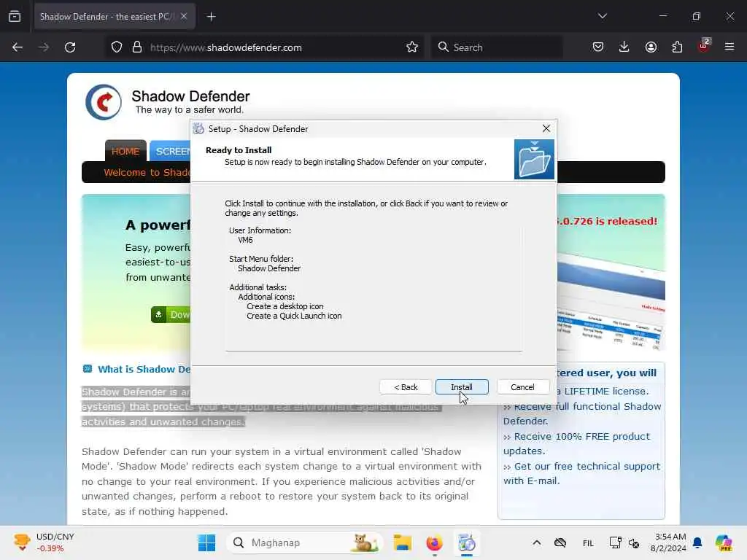Open the Windows Start menu
The height and width of the screenshot is (560, 747).
(206, 542)
